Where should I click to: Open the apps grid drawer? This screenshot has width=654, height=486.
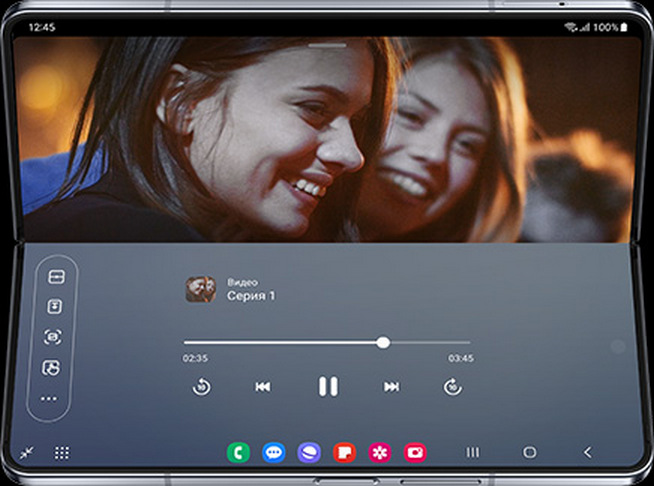[62, 453]
